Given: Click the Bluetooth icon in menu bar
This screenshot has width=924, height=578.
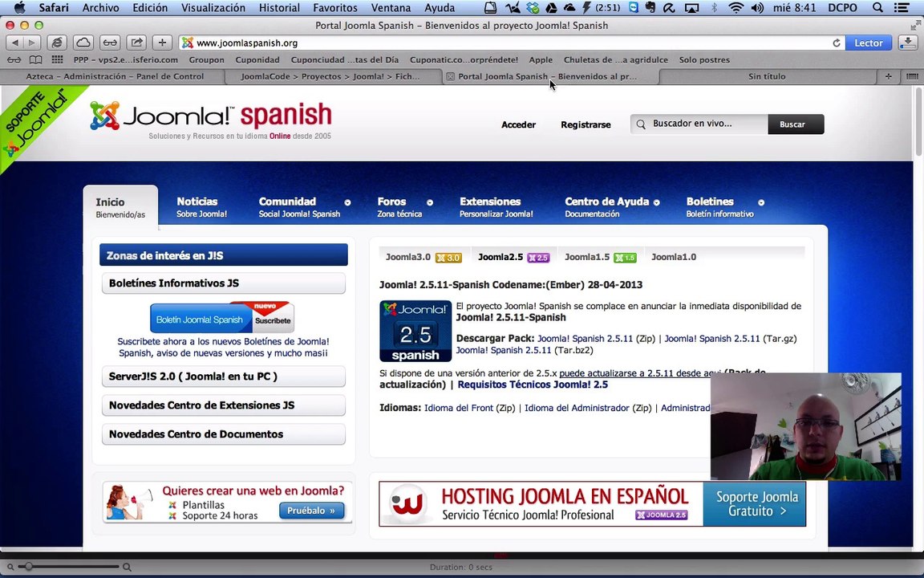Looking at the screenshot, I should (714, 8).
